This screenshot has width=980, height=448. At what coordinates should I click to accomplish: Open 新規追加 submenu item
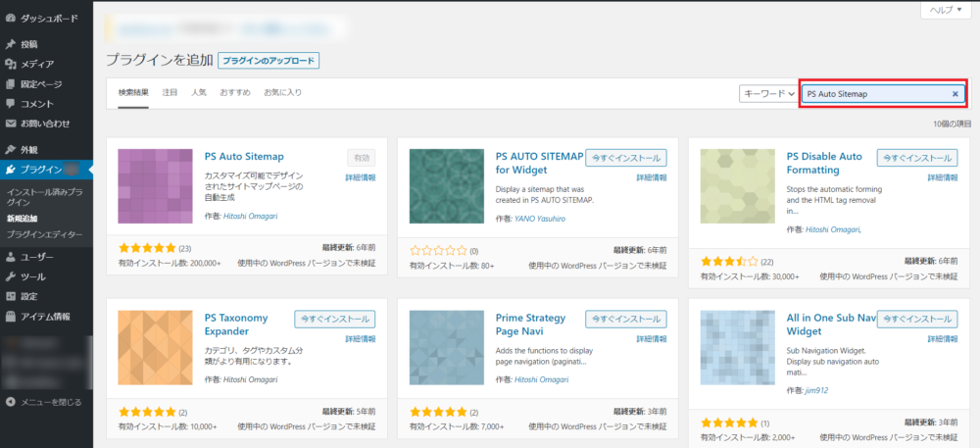(x=22, y=219)
